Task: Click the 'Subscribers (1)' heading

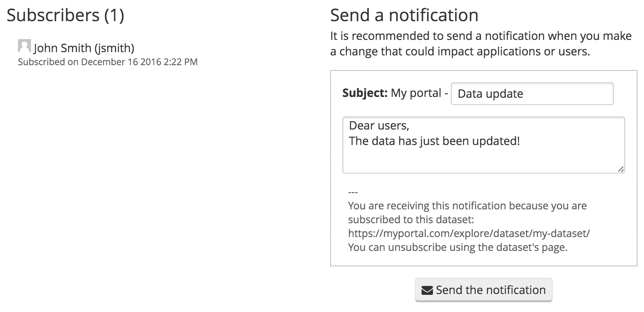Action: point(66,15)
